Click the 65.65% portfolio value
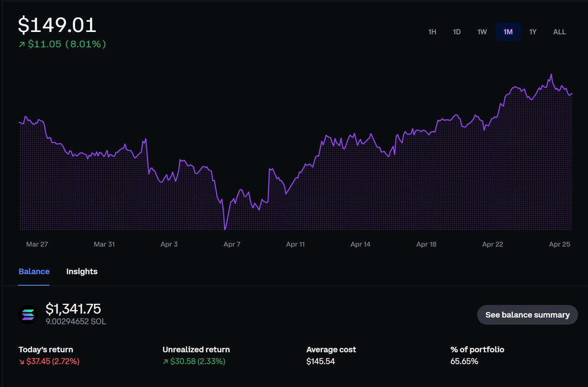This screenshot has width=588, height=387. [x=464, y=361]
